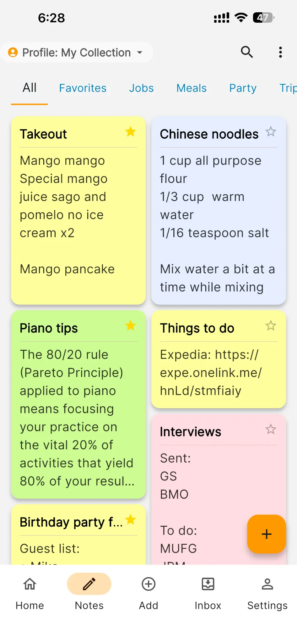Open the Expedia link in Things to do

[210, 373]
